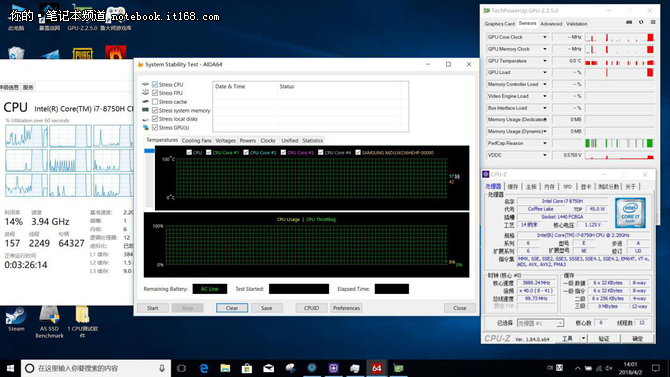Image resolution: width=670 pixels, height=377 pixels.
Task: Open the PUBG desktop shortcut
Action: coord(82,53)
